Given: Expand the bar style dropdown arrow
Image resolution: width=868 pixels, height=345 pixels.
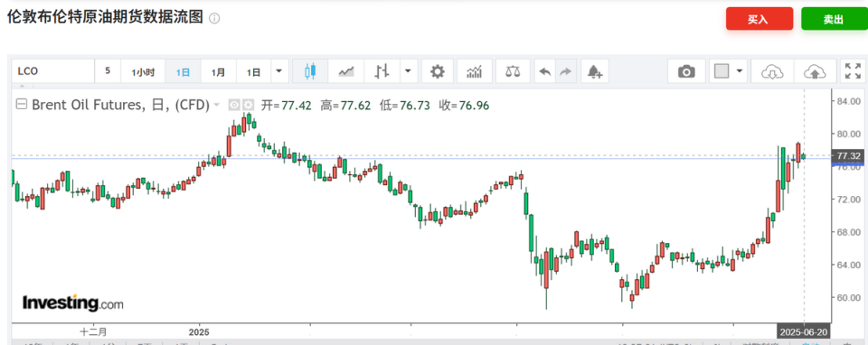Looking at the screenshot, I should pyautogui.click(x=408, y=71).
